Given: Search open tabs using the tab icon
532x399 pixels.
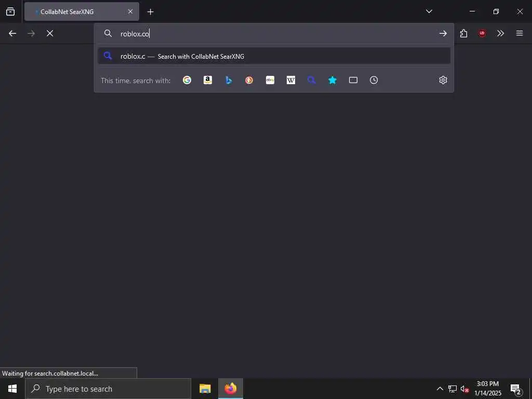Looking at the screenshot, I should click(x=353, y=80).
